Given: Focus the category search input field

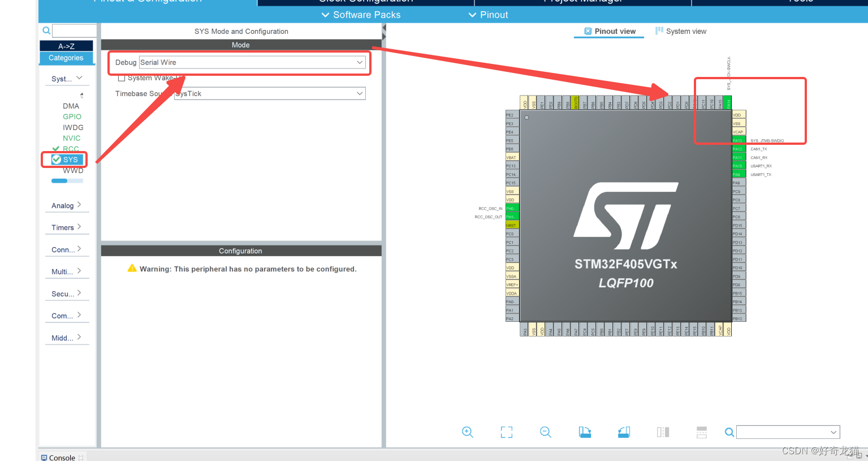Looking at the screenshot, I should coord(74,31).
